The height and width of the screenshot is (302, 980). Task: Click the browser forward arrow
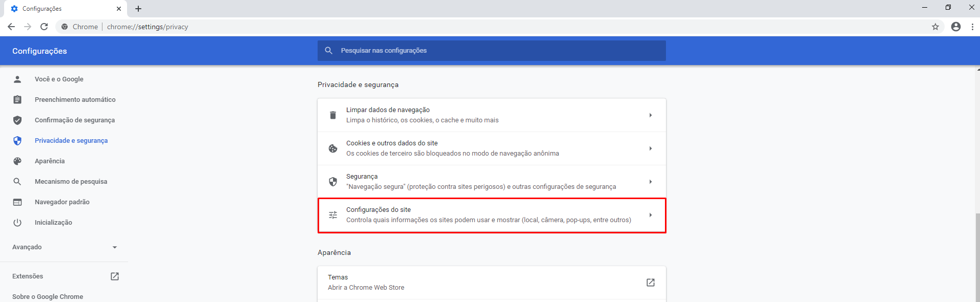click(28, 27)
